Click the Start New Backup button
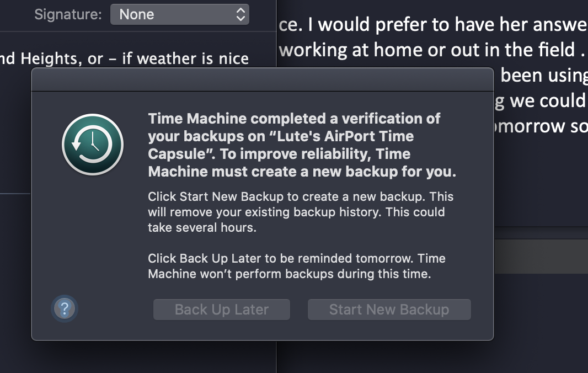Screen dimensions: 588x373 point(389,310)
